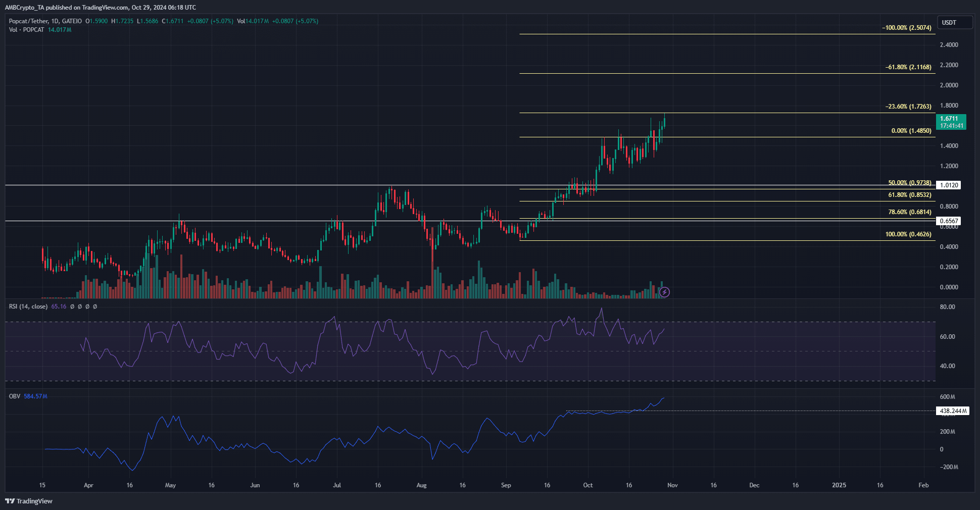Click the USDT currency selector
The image size is (980, 510).
click(x=955, y=22)
